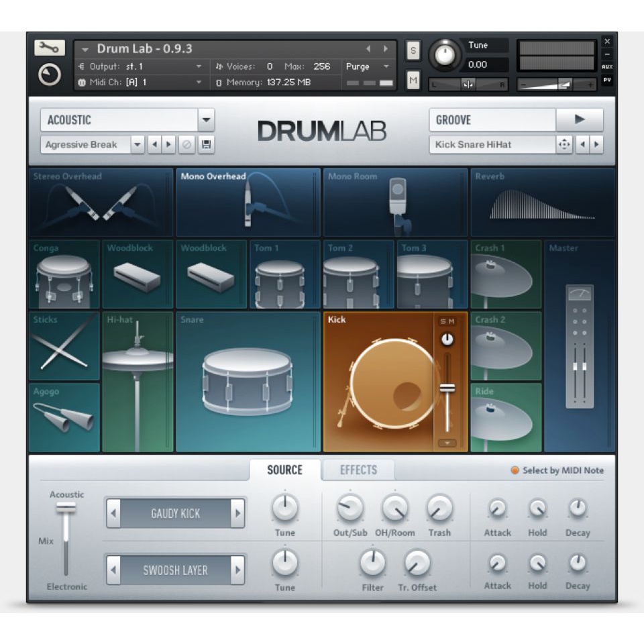This screenshot has width=644, height=644.
Task: Adjust the Filter knob
Action: (x=372, y=563)
